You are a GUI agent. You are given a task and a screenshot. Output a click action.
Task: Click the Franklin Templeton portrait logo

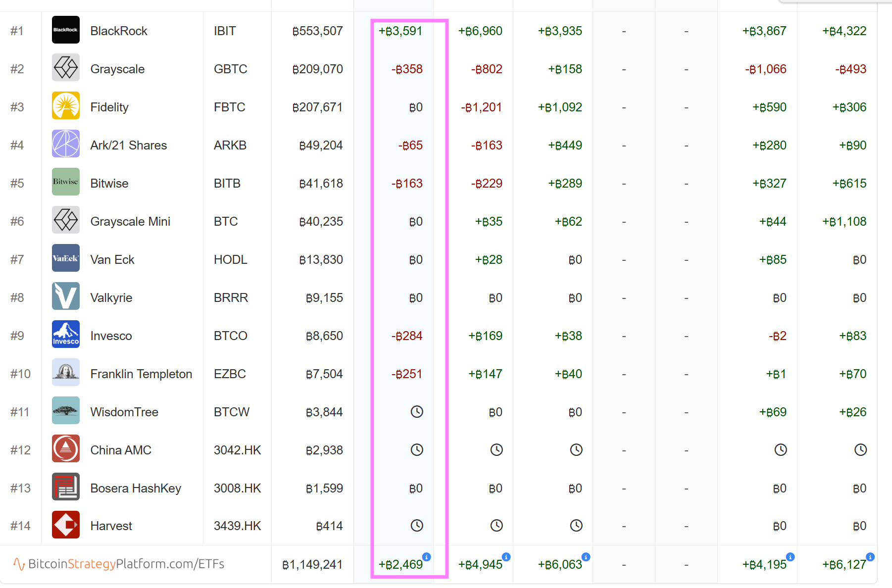[65, 373]
